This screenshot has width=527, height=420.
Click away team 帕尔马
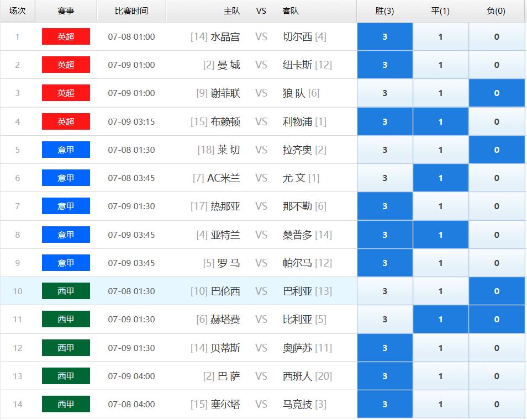coord(297,263)
